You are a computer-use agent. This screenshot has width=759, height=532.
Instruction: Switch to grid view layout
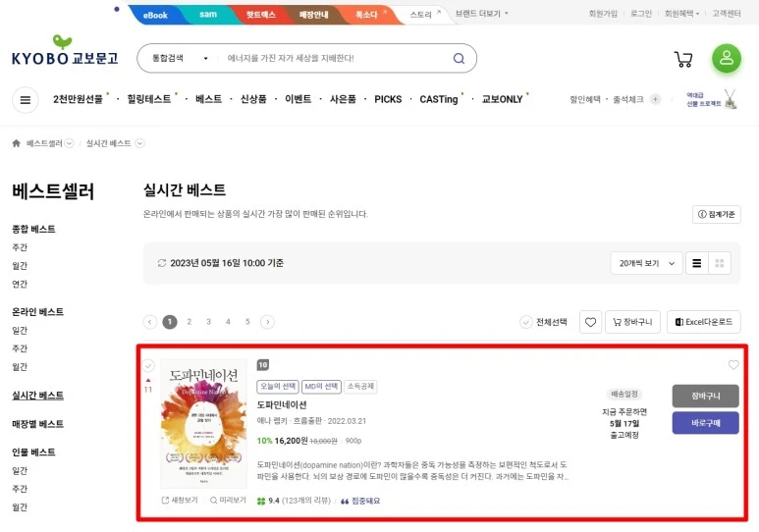click(720, 263)
